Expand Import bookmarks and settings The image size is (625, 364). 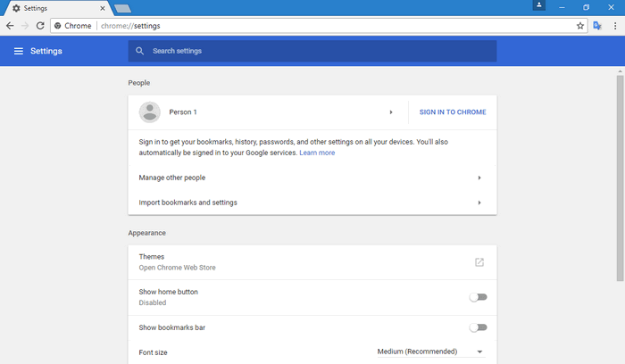tap(312, 203)
